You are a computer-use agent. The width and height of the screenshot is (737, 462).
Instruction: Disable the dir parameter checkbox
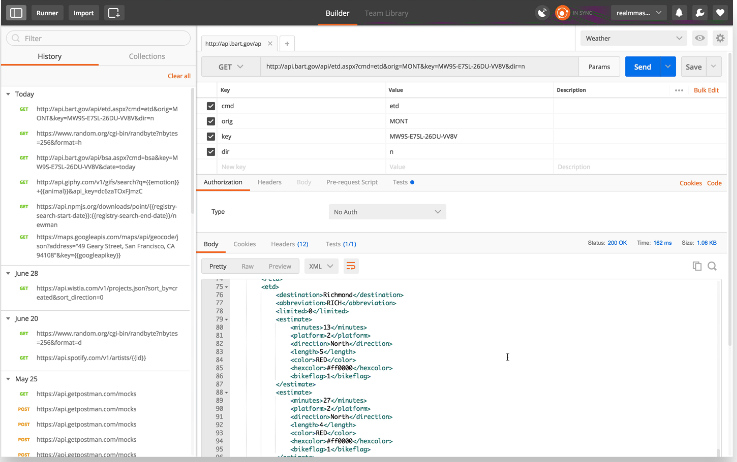(x=211, y=151)
